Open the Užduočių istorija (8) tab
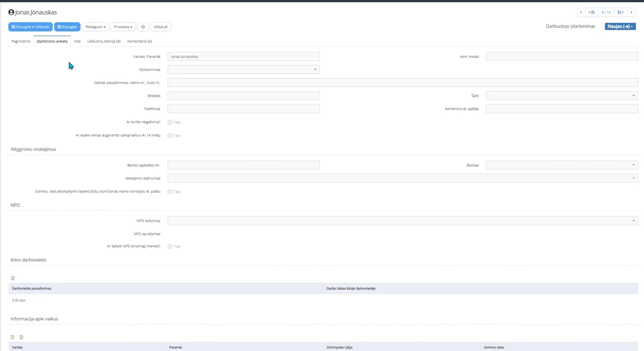The image size is (644, 351). pyautogui.click(x=104, y=41)
